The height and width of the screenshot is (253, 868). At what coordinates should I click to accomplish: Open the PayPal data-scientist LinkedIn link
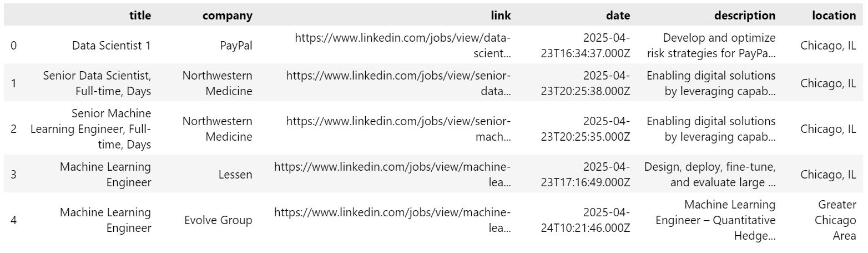point(403,46)
